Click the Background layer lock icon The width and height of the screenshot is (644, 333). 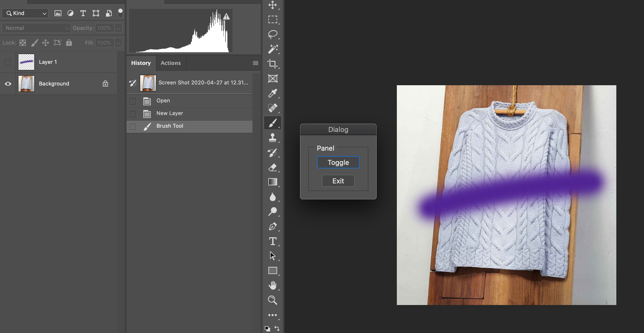pos(105,84)
